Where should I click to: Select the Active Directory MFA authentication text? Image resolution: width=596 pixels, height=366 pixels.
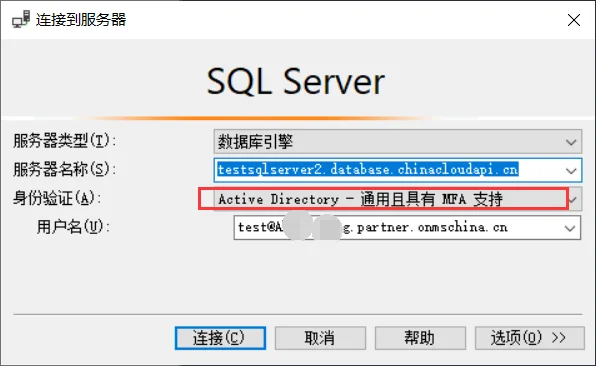pyautogui.click(x=360, y=199)
